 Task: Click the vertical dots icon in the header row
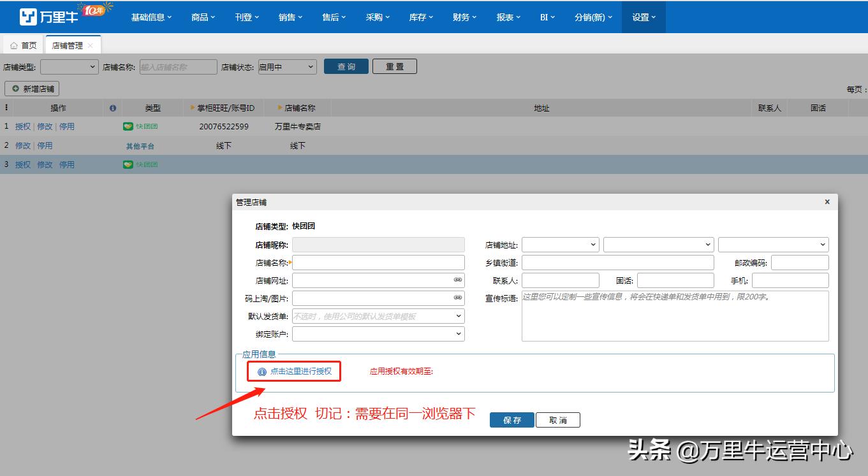(x=5, y=108)
